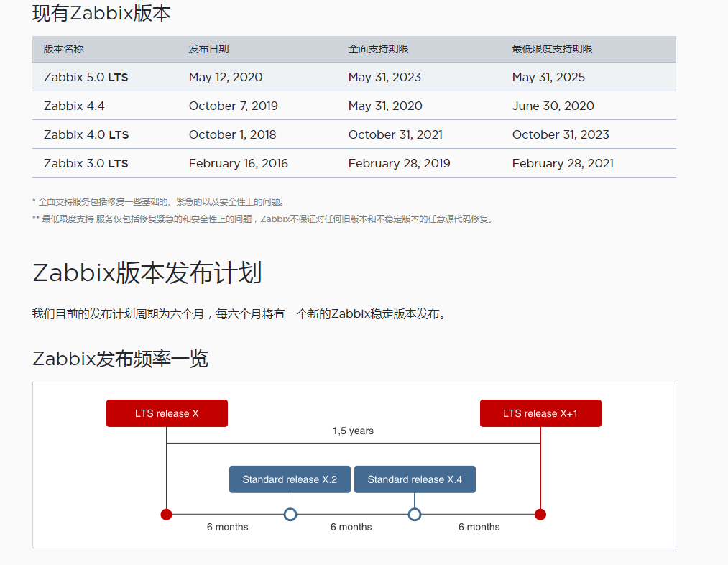The height and width of the screenshot is (565, 728).
Task: Click the February 28, 2019 full support date
Action: coord(400,163)
